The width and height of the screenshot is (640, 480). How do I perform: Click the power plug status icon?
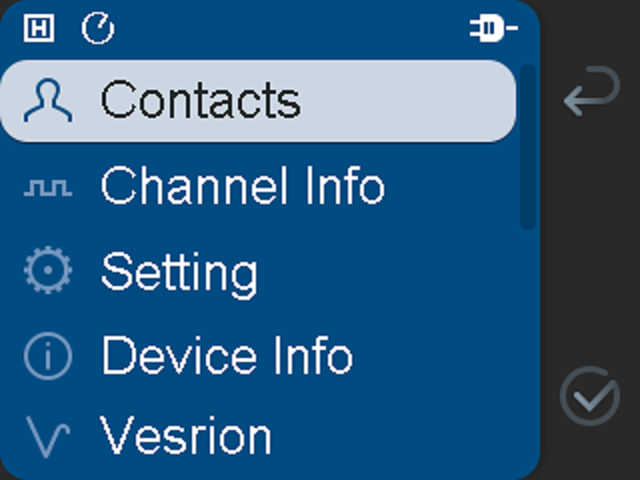[x=492, y=29]
